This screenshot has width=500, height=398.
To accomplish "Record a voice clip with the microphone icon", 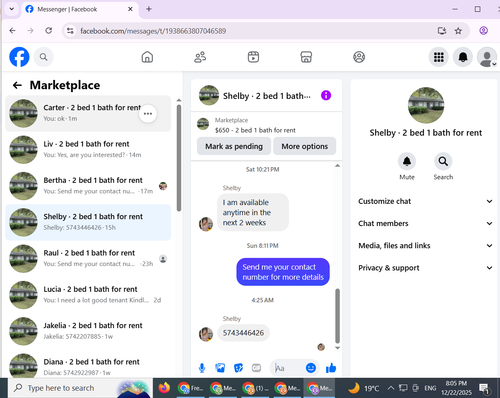I will tap(202, 368).
